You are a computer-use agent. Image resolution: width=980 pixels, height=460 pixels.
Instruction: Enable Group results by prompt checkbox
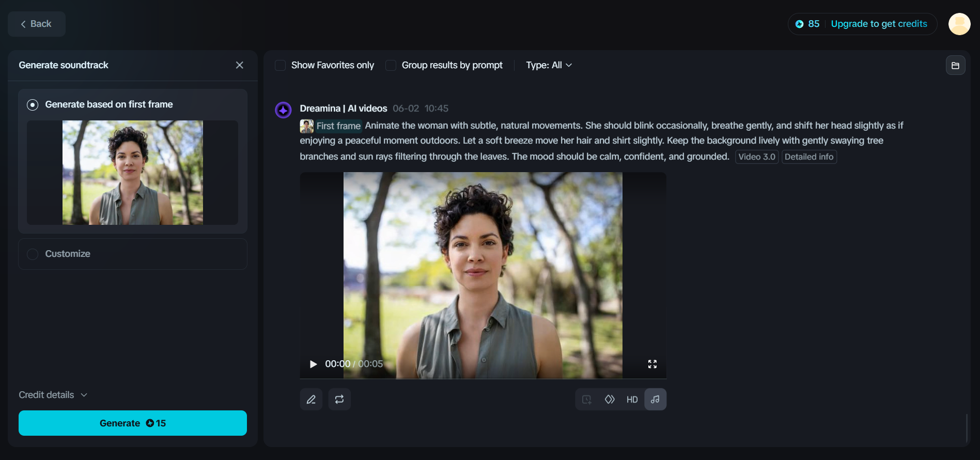pos(391,65)
